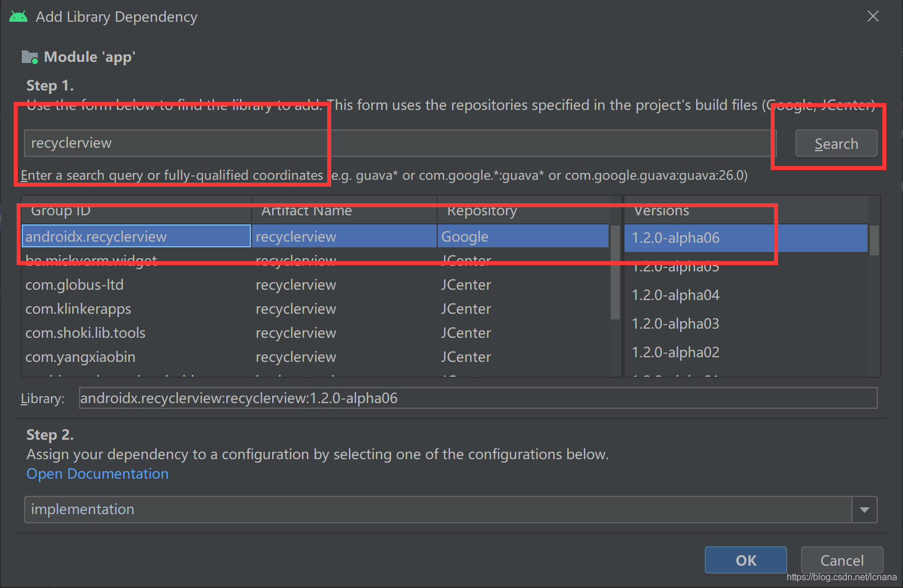
Task: Click into the recyclerview search query field
Action: pos(400,143)
